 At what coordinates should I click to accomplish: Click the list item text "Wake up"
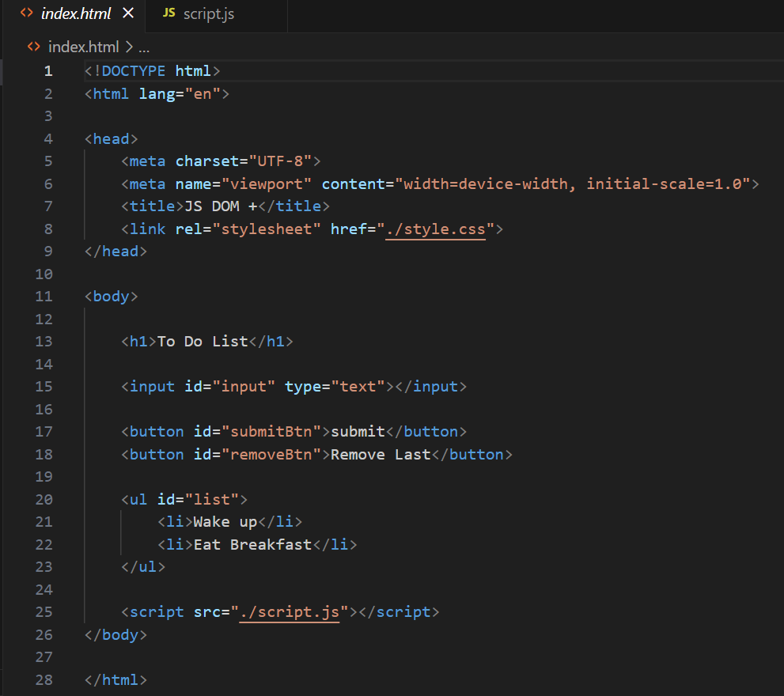(x=225, y=522)
